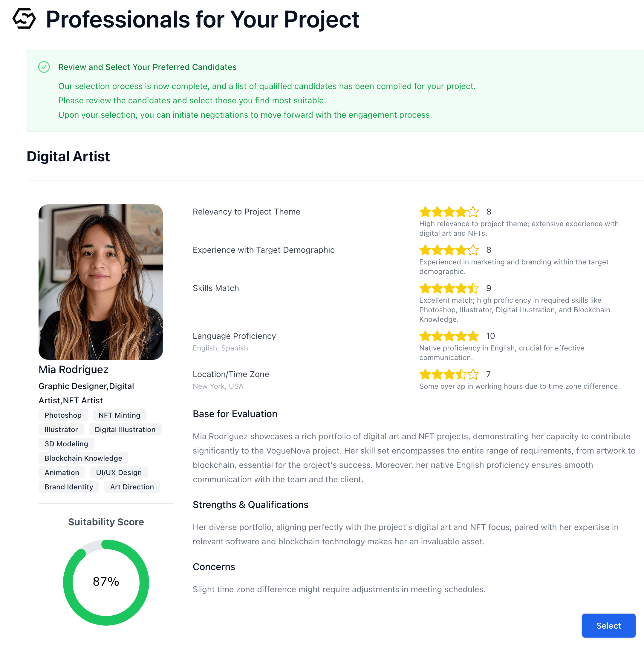The image size is (644, 660).
Task: Click the green checkmark circle icon
Action: (44, 67)
